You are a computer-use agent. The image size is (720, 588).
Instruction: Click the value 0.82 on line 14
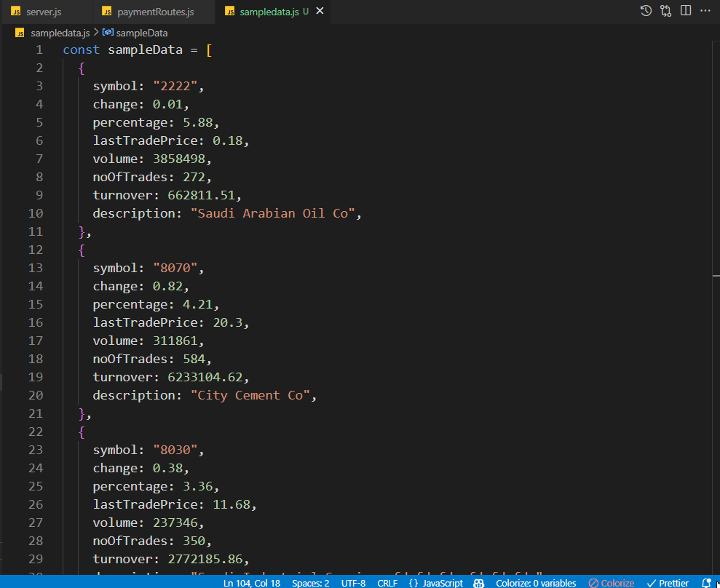[167, 287]
